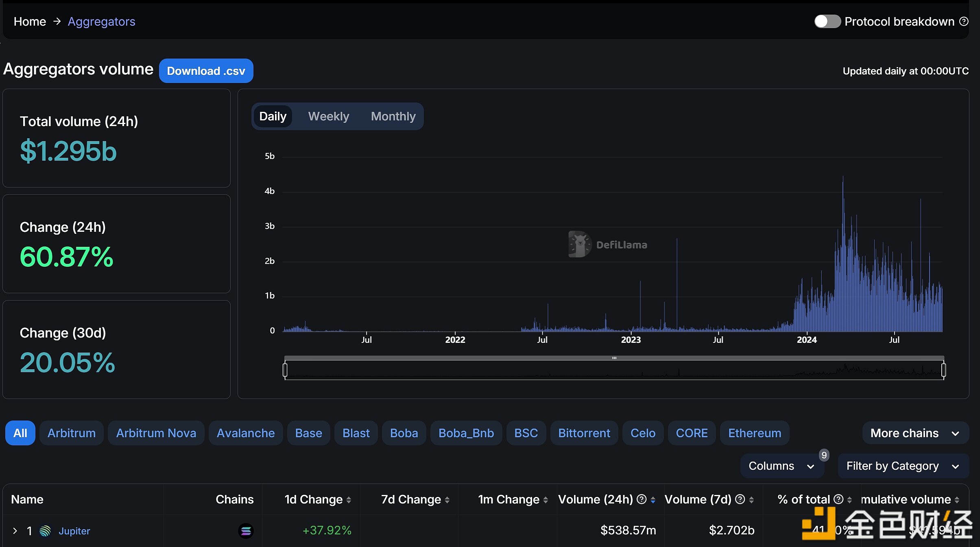This screenshot has height=547, width=980.
Task: Filter by Arbitrum Nova chain
Action: pyautogui.click(x=156, y=433)
